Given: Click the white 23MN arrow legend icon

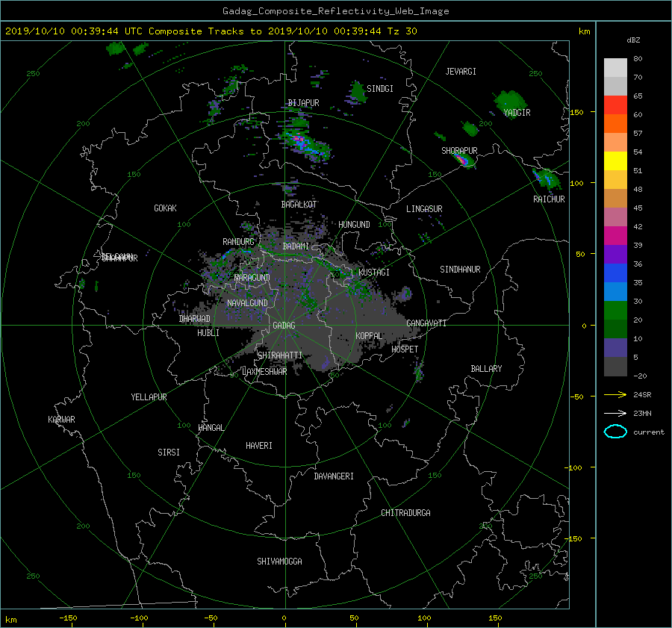Looking at the screenshot, I should (x=615, y=413).
